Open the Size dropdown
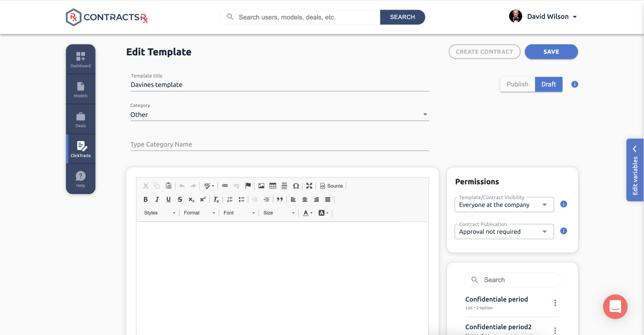Viewport: 644px width, 335px height. tap(279, 213)
